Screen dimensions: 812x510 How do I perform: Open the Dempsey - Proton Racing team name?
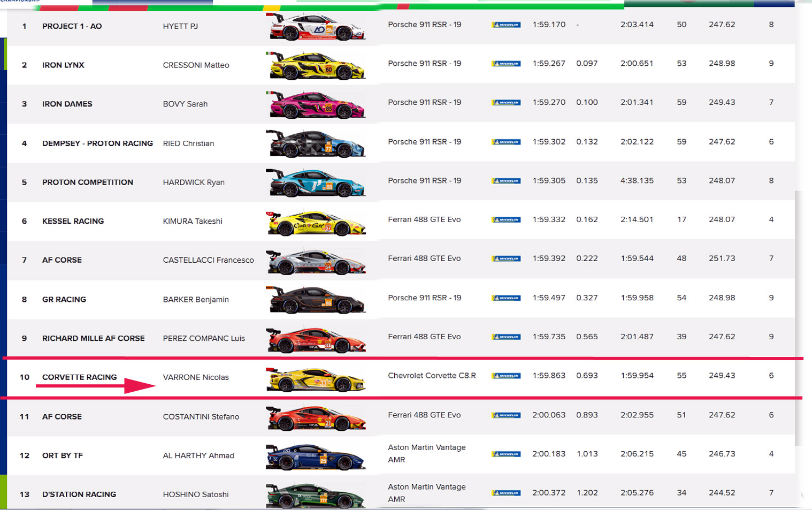click(97, 143)
